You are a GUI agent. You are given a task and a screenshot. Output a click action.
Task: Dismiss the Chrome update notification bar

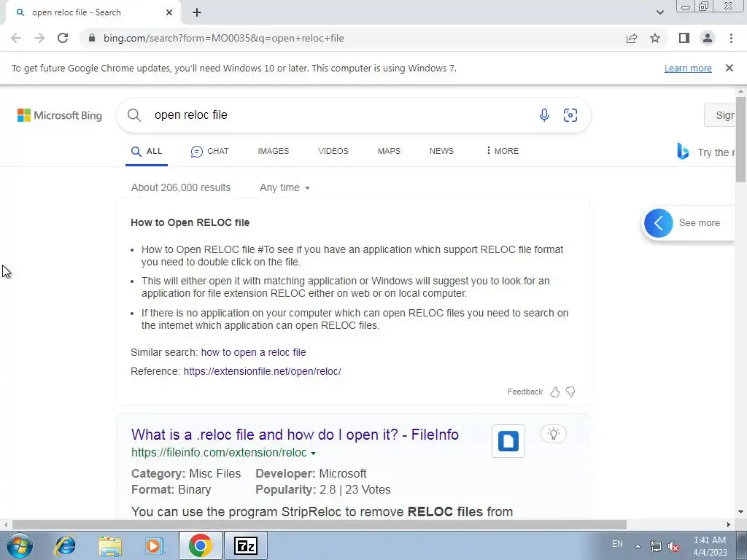(x=729, y=68)
